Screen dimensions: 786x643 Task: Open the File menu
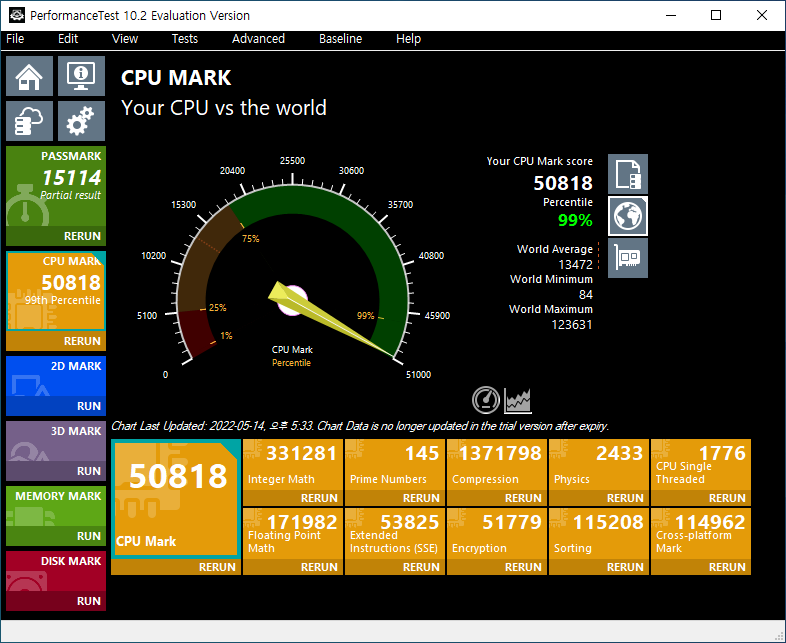(15, 39)
